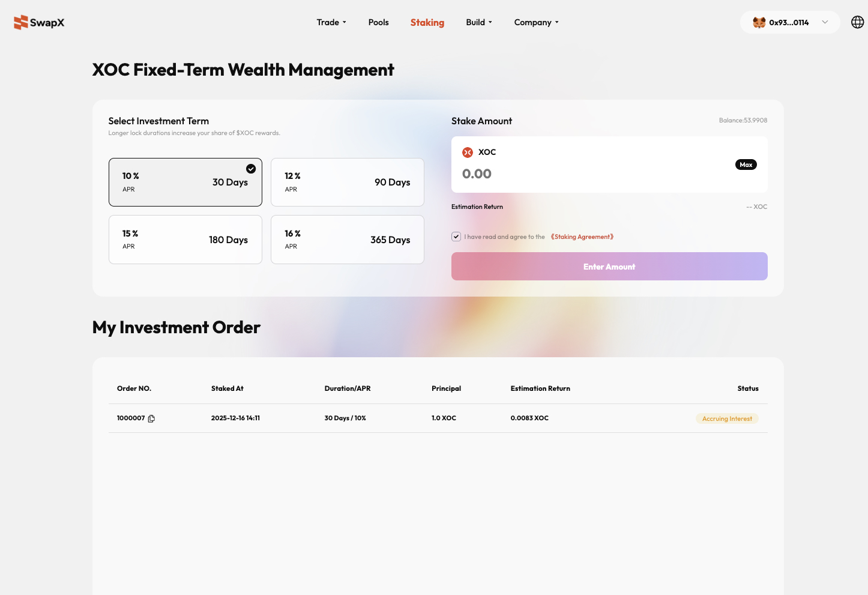Select the 90 Days 12% APR term
868x595 pixels.
pos(347,183)
